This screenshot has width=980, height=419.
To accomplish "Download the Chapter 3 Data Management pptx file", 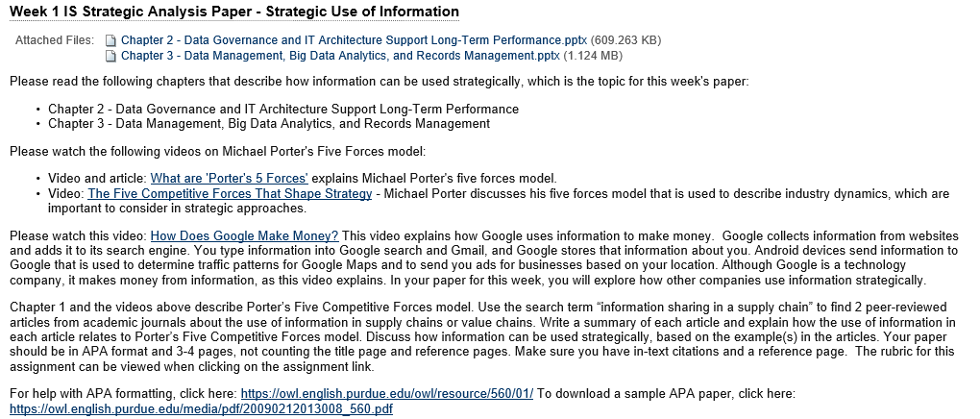I will click(340, 55).
